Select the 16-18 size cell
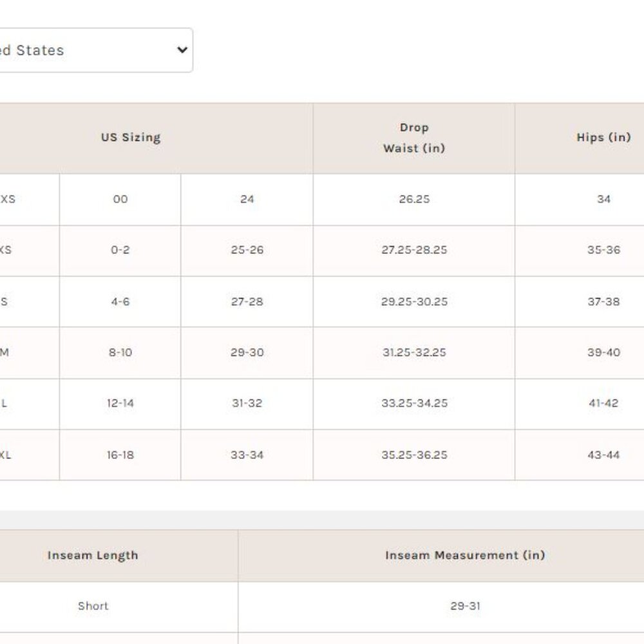The image size is (644, 644). point(120,455)
